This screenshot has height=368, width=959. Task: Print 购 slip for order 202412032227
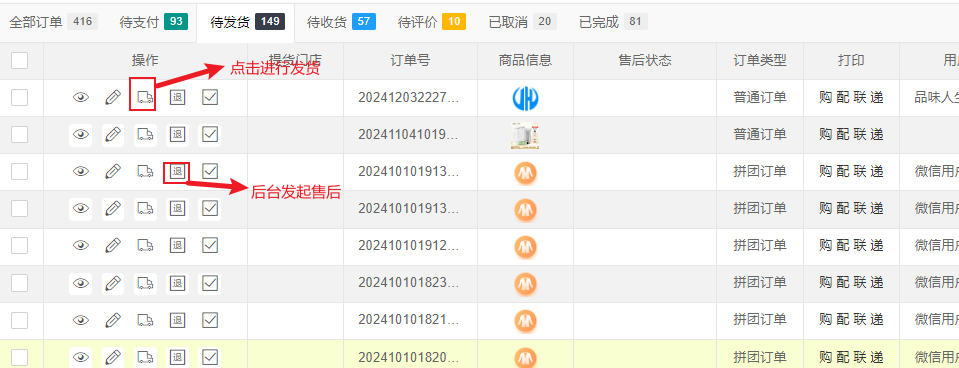pyautogui.click(x=826, y=98)
